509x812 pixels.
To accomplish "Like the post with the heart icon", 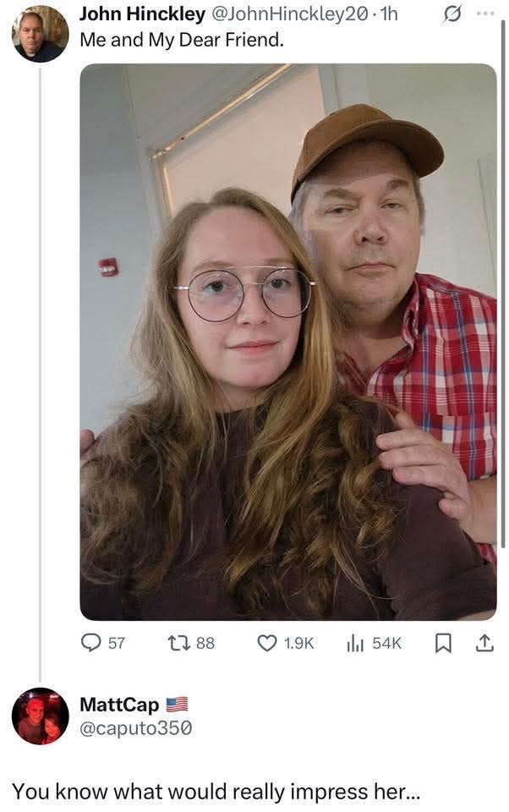I will pos(268,643).
